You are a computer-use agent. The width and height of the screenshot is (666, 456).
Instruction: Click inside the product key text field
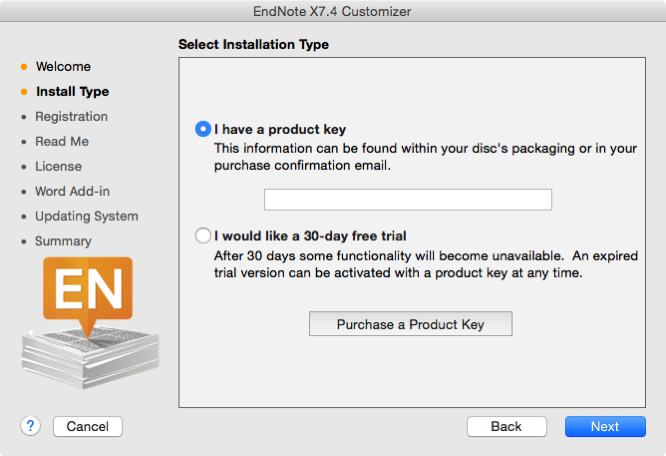408,200
